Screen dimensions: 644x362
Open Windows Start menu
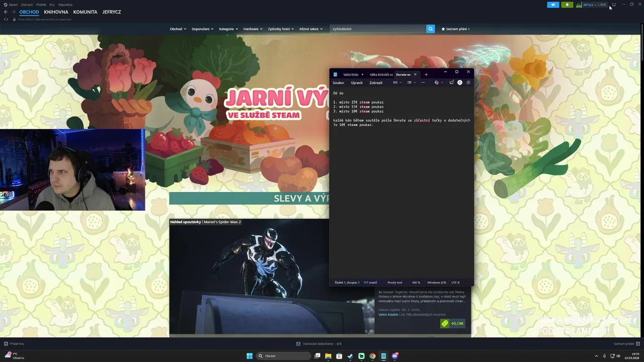click(250, 356)
